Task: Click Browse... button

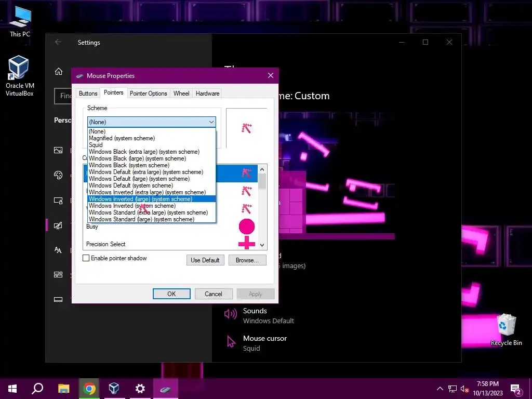Action: [x=247, y=260]
